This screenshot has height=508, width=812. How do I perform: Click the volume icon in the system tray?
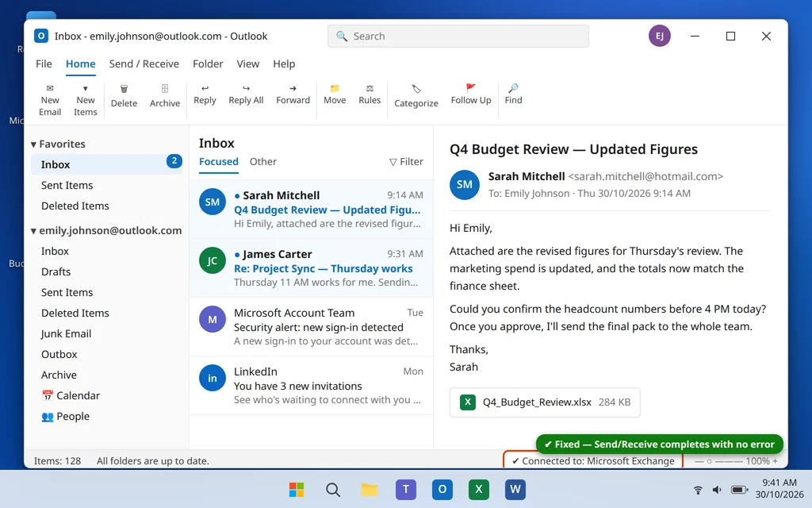(x=717, y=490)
